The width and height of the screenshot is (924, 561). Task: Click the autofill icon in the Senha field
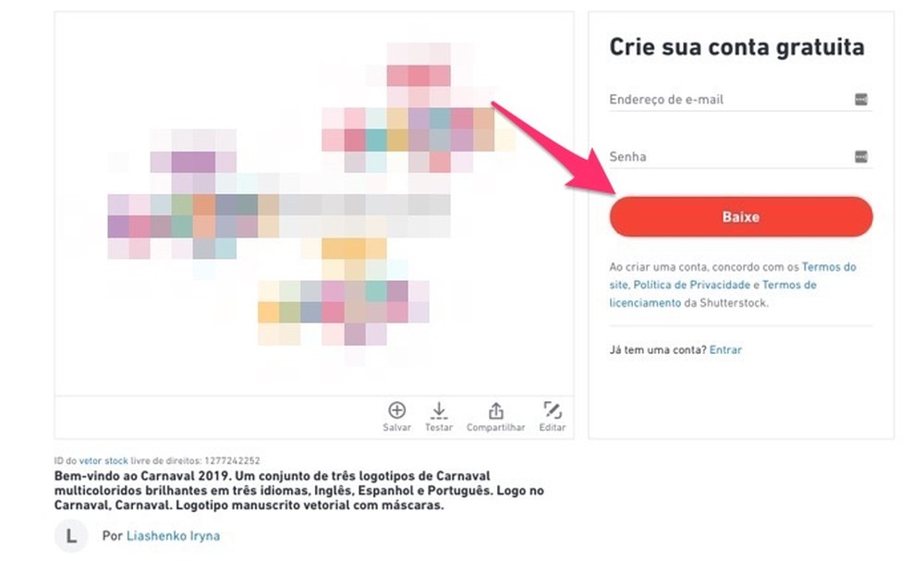[862, 156]
